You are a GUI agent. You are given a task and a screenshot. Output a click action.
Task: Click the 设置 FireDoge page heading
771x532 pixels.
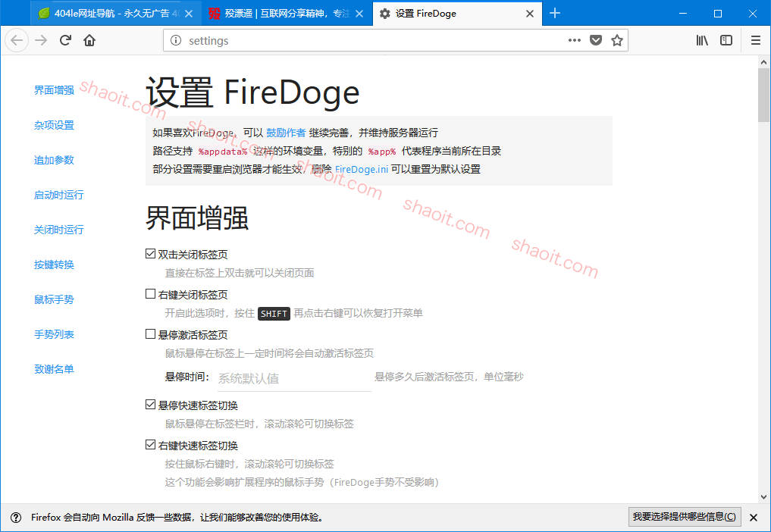point(252,92)
